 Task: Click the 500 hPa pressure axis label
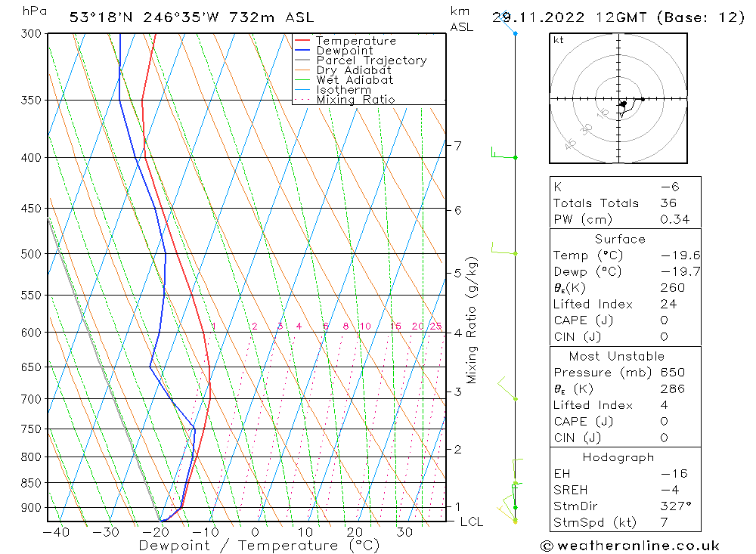pos(31,254)
